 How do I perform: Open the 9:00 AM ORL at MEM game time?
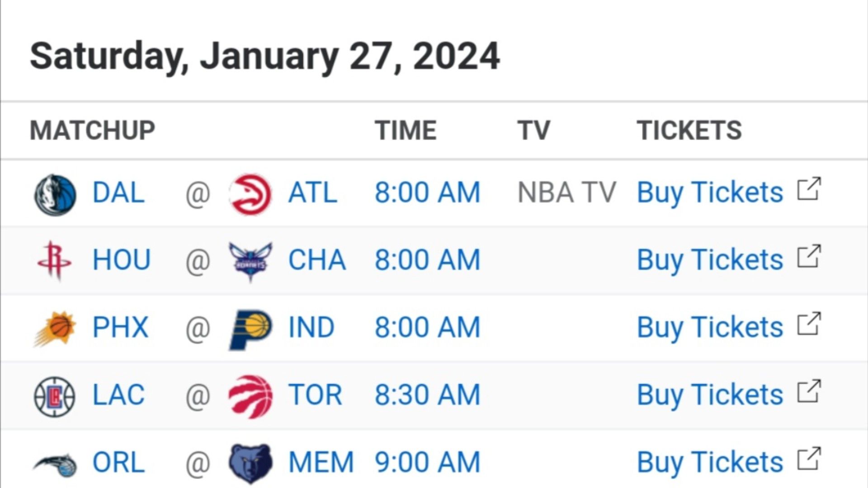(x=427, y=462)
